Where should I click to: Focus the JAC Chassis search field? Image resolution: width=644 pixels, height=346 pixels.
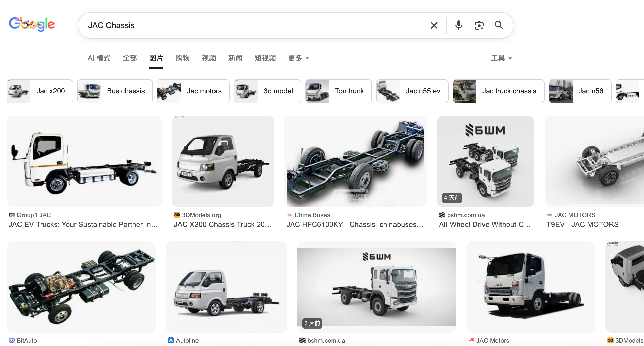tap(254, 25)
